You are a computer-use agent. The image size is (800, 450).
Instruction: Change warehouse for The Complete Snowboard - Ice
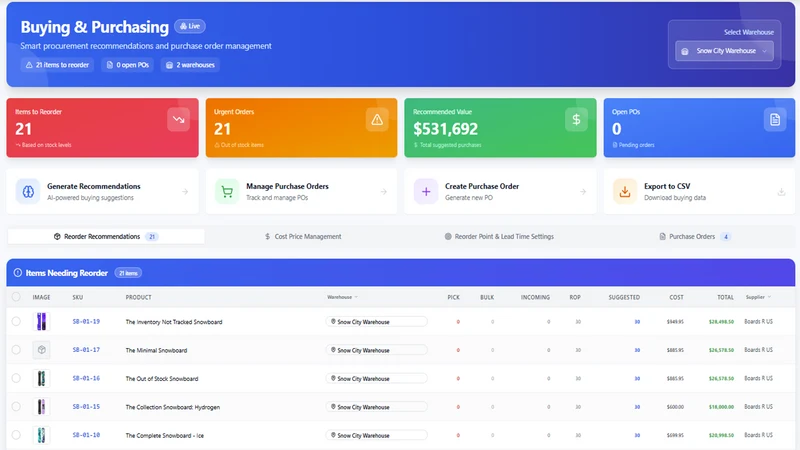point(377,435)
